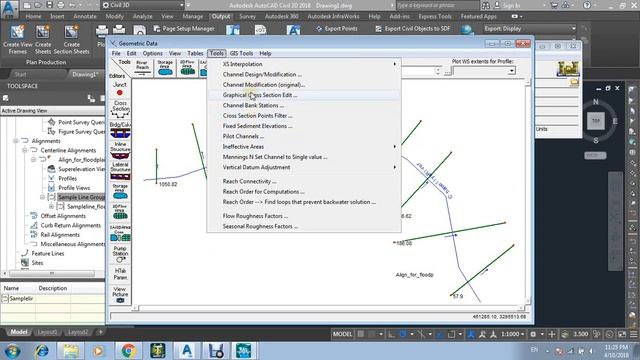Open the 2D Flow Area editor
640x360 pixels.
click(x=120, y=212)
